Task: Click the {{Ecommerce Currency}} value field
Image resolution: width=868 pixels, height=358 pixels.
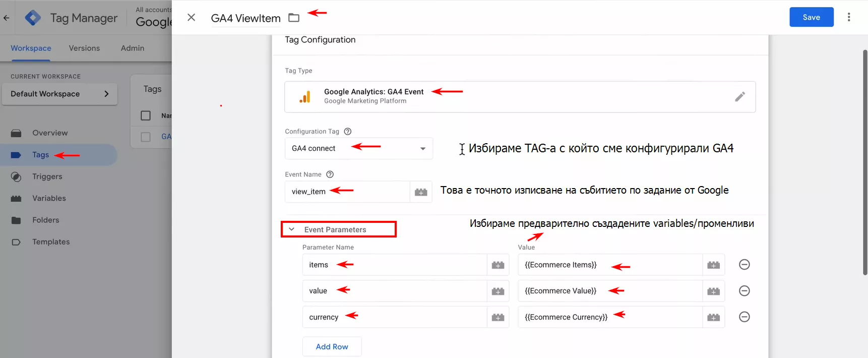Action: (x=610, y=317)
